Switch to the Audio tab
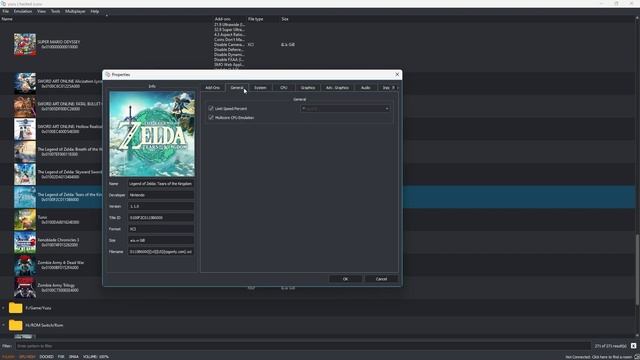The height and width of the screenshot is (360, 640). pos(366,88)
